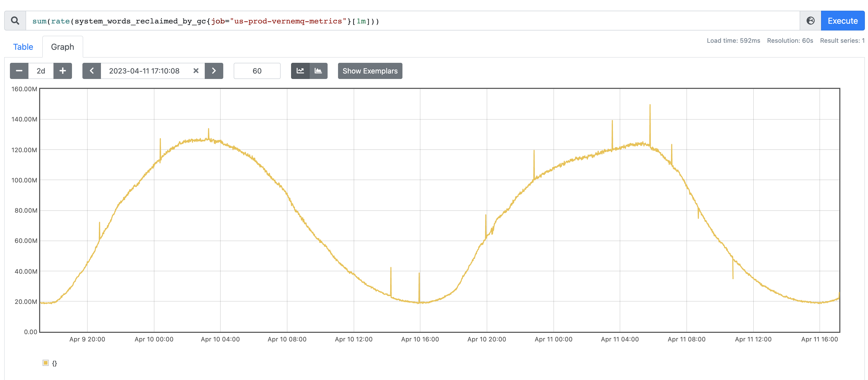Click inside the PromQL expression field
The height and width of the screenshot is (380, 868).
tap(270, 21)
